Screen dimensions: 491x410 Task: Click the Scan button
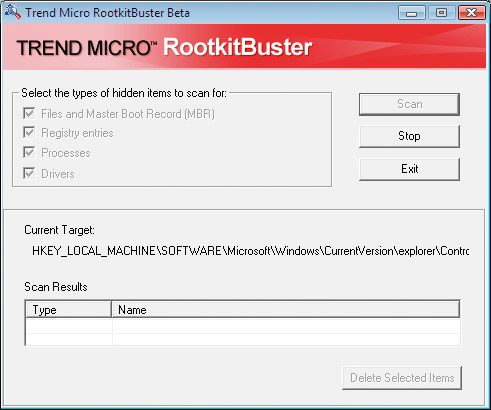point(409,104)
